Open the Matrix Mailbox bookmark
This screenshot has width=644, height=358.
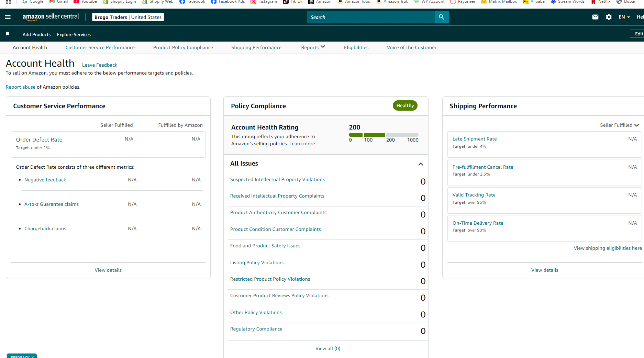pyautogui.click(x=499, y=2)
